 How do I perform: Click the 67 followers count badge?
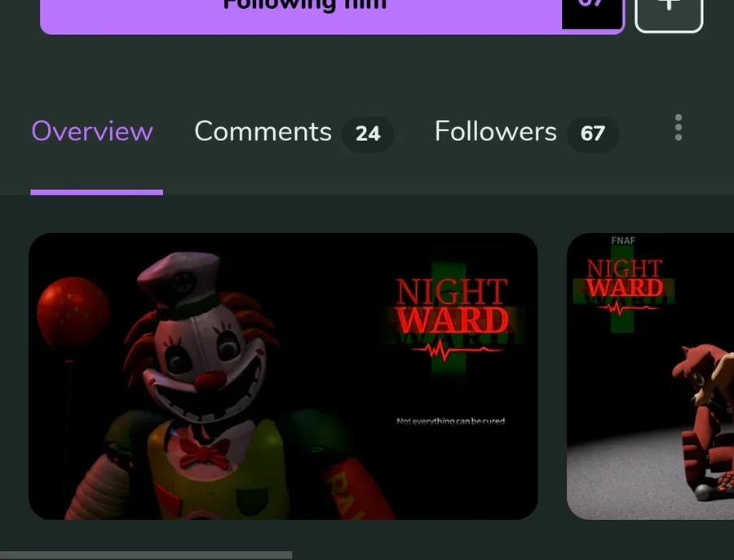[x=593, y=134]
